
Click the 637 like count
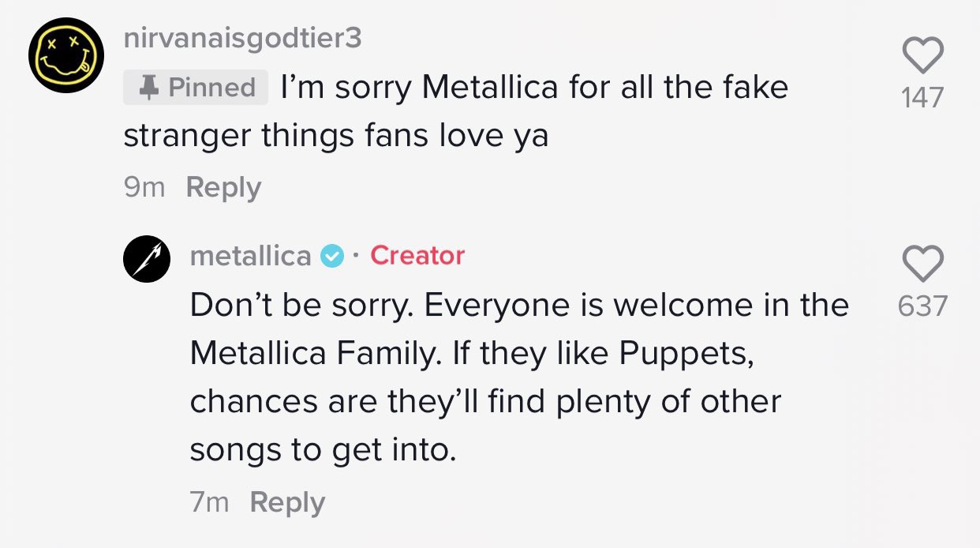922,306
